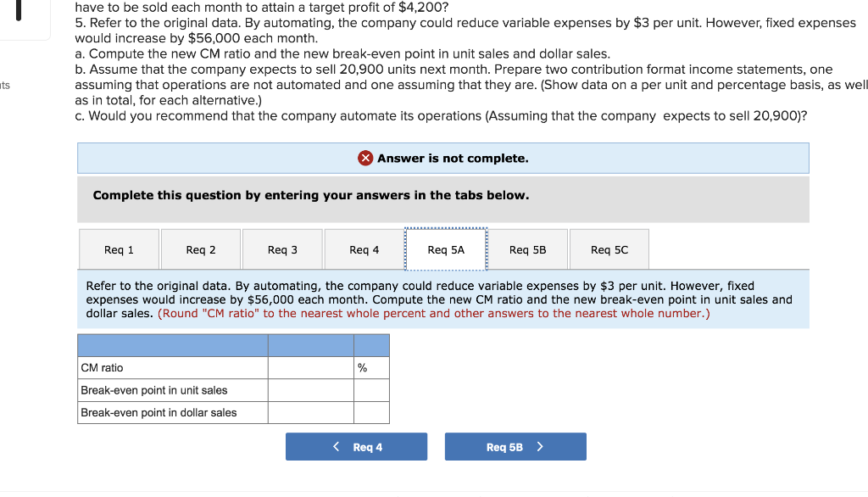This screenshot has width=868, height=497.
Task: Click the break-even point in unit sales field
Action: click(311, 390)
